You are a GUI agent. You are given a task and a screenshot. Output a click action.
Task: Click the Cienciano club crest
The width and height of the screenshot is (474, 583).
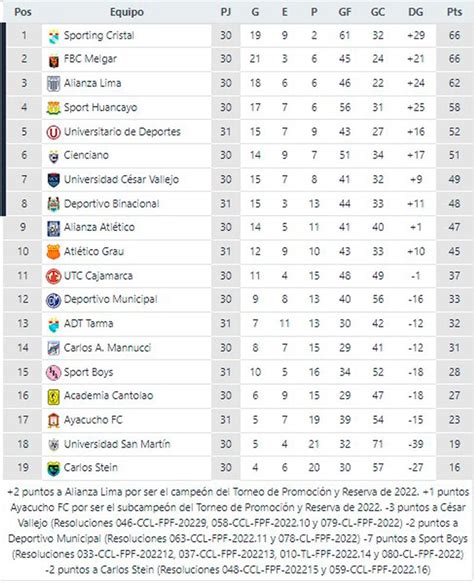click(54, 156)
